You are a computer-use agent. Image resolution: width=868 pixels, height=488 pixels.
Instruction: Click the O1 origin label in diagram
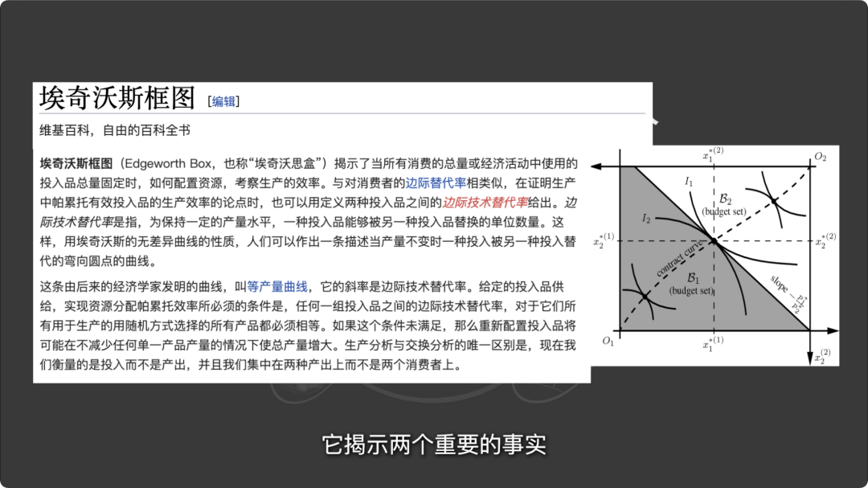point(608,342)
